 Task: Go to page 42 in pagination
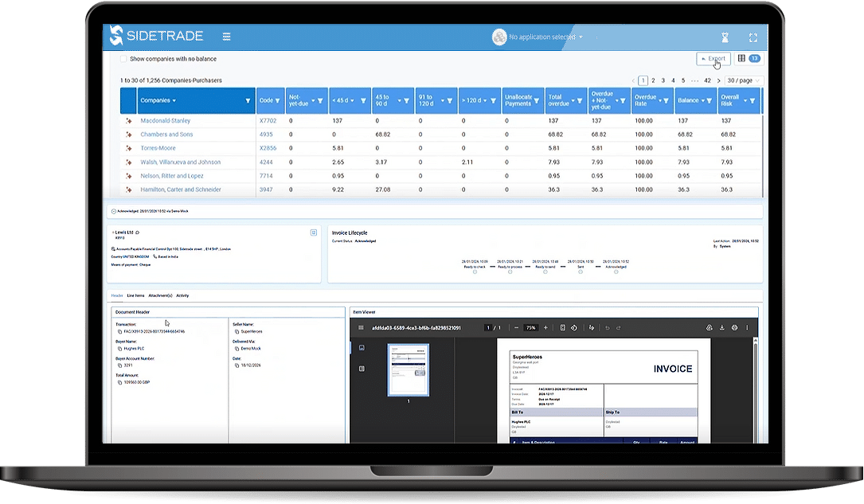(707, 80)
